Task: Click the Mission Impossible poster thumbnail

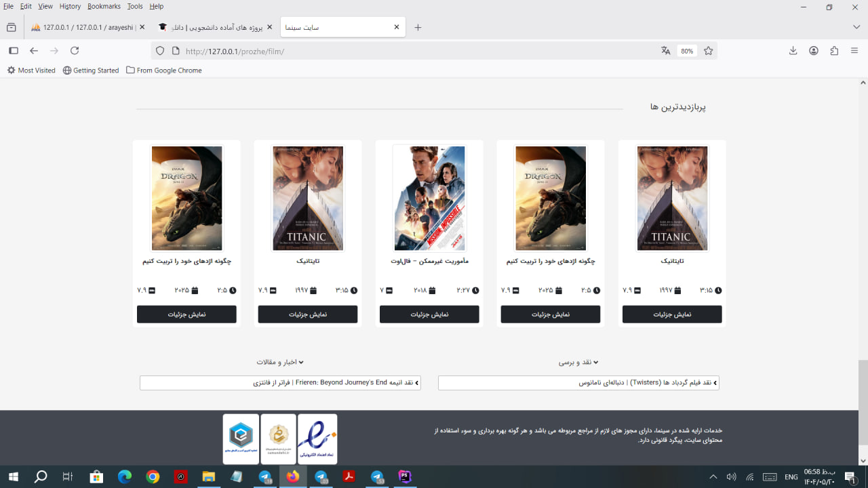Action: 429,198
